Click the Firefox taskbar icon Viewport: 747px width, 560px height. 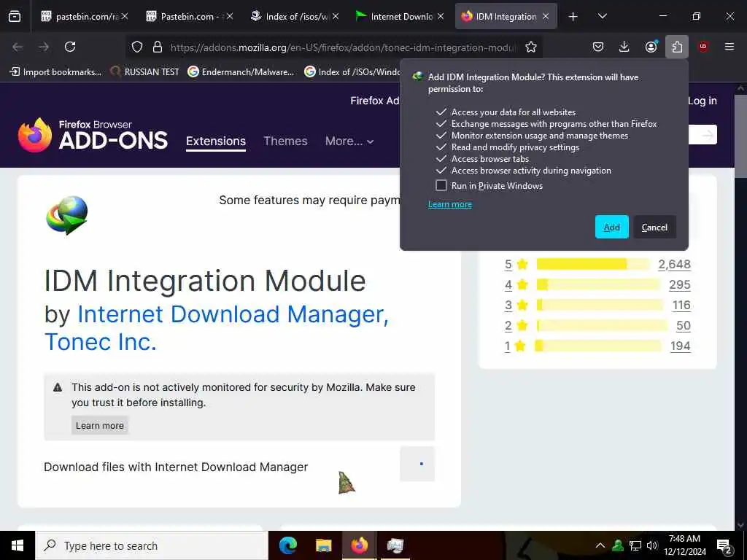click(x=359, y=545)
